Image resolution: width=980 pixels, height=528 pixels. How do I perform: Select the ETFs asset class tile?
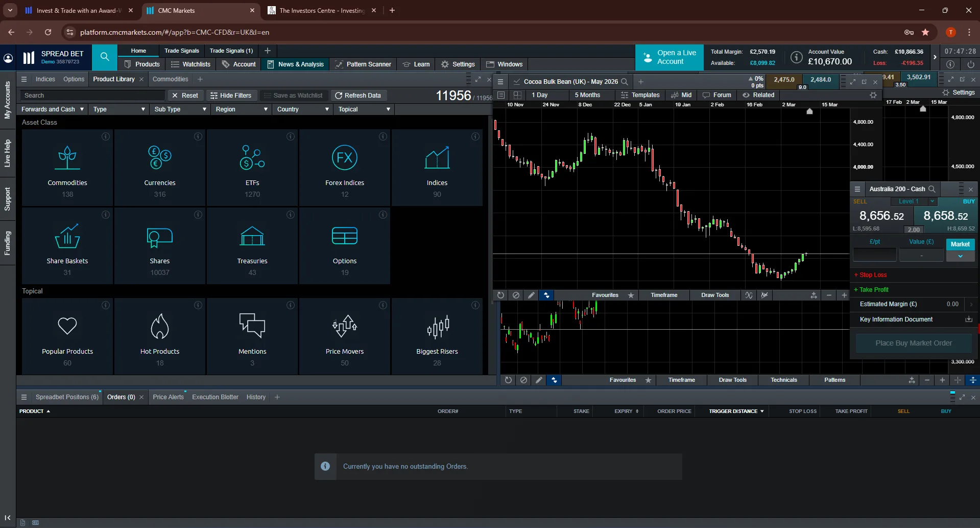point(252,168)
